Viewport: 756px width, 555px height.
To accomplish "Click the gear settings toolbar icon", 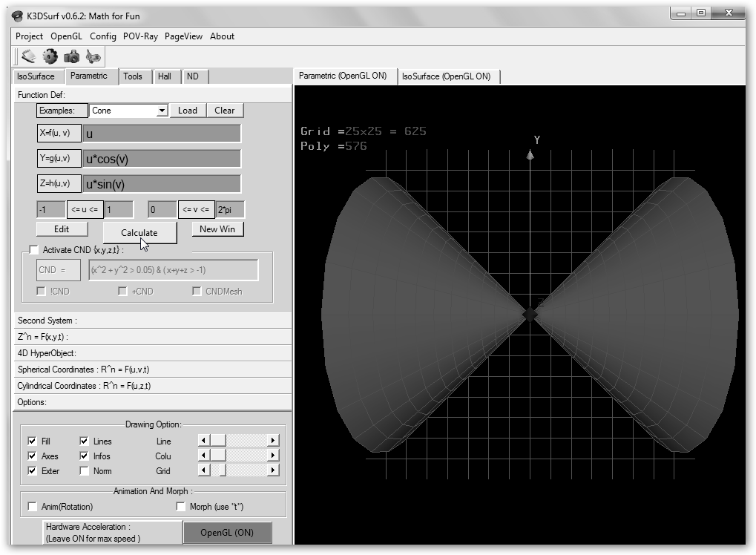I will point(50,56).
